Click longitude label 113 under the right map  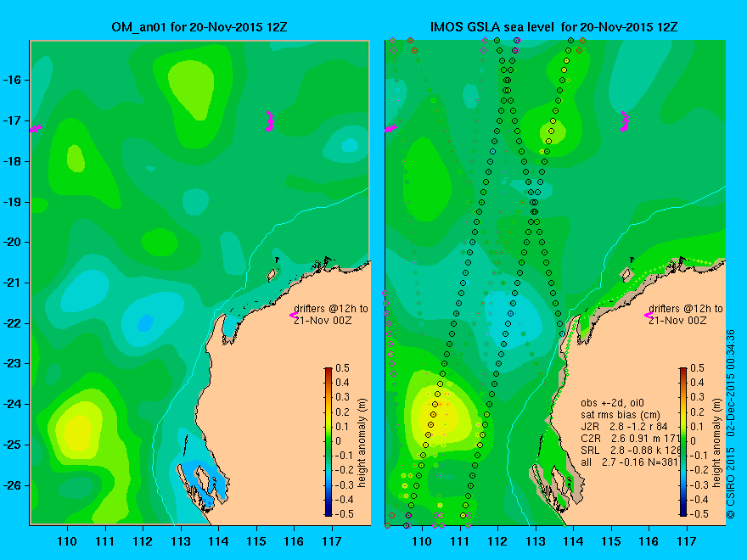pos(536,541)
